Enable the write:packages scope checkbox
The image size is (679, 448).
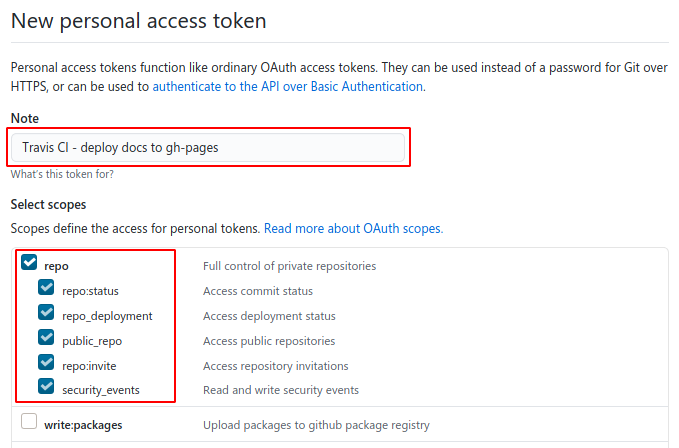click(x=29, y=423)
